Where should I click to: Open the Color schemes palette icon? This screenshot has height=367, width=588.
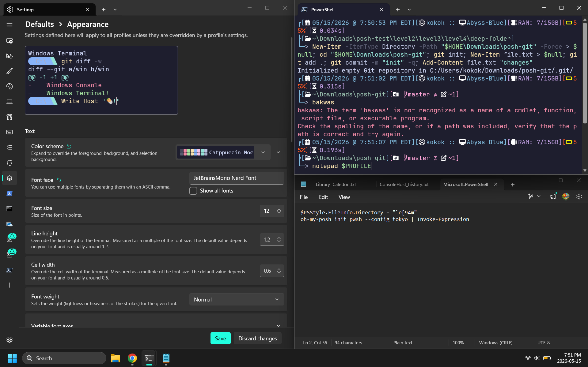[9, 86]
